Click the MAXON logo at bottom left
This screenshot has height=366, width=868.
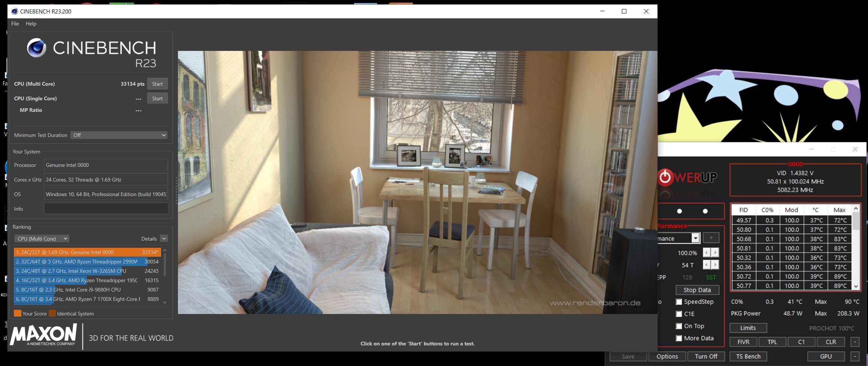[43, 335]
